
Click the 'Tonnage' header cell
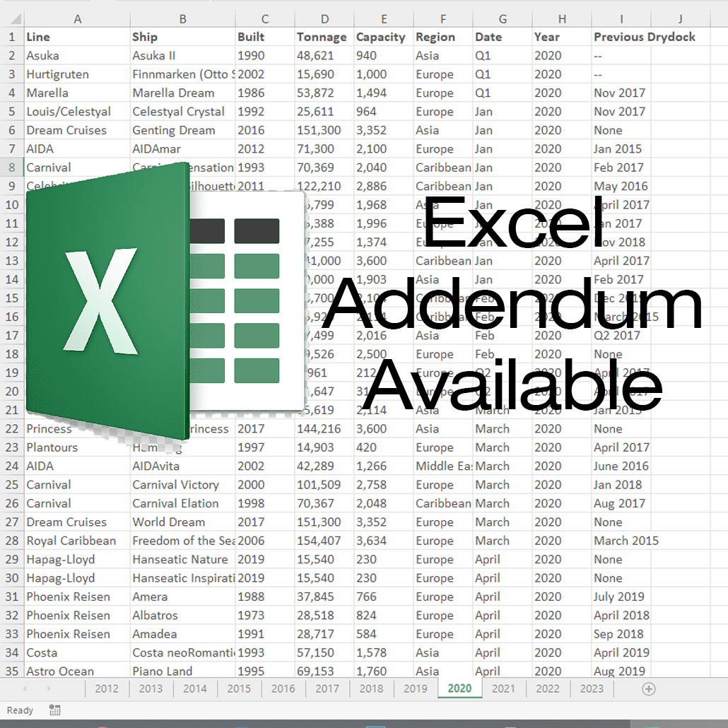click(324, 37)
